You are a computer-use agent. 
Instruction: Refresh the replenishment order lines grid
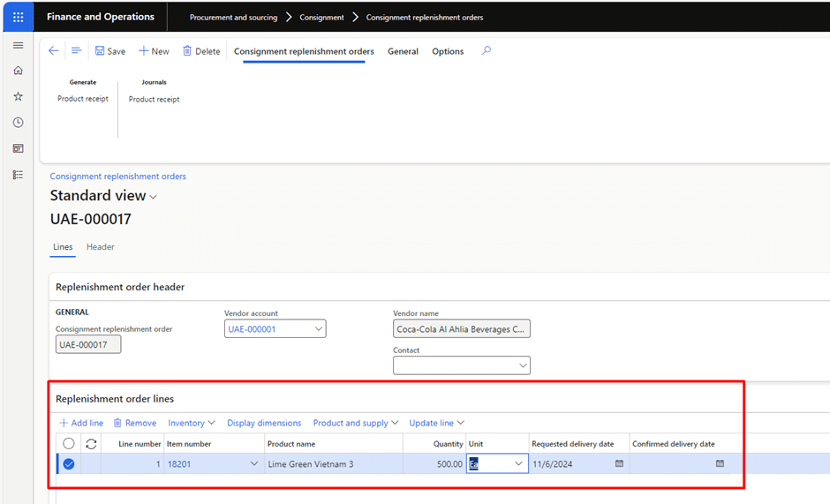pyautogui.click(x=91, y=444)
